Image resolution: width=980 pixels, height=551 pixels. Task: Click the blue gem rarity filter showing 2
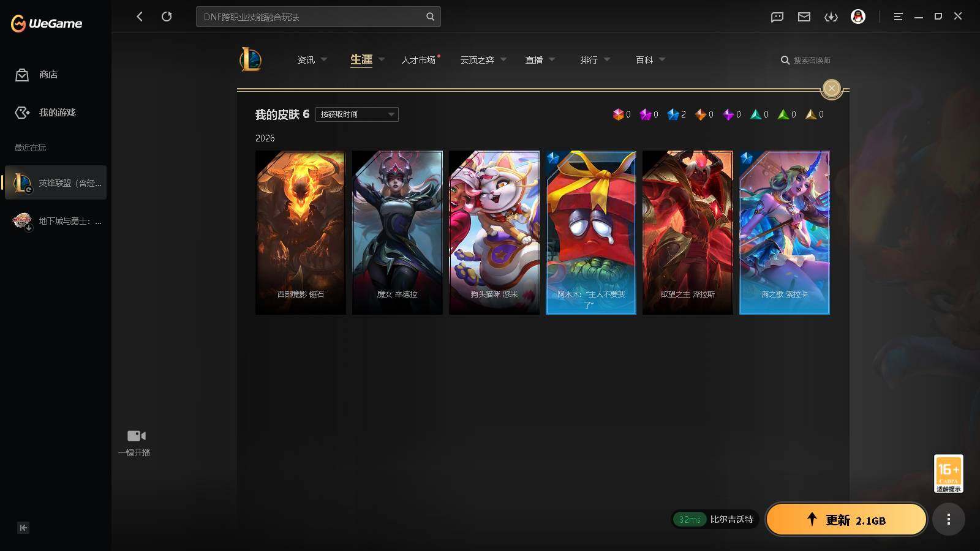point(676,114)
